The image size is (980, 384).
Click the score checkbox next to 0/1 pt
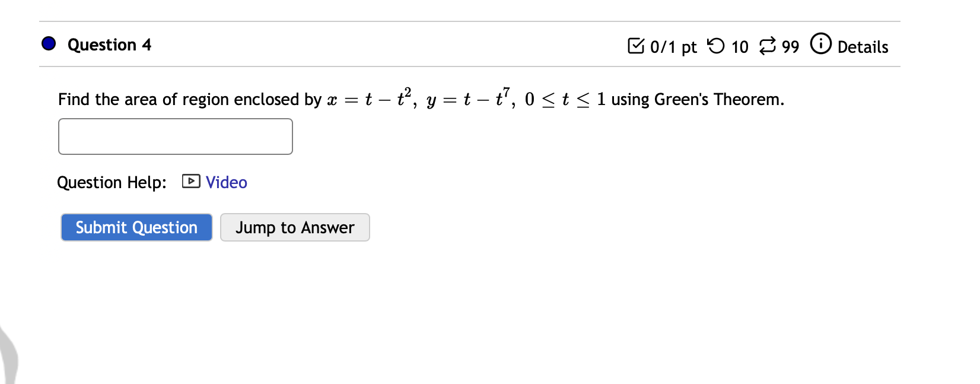pyautogui.click(x=636, y=46)
